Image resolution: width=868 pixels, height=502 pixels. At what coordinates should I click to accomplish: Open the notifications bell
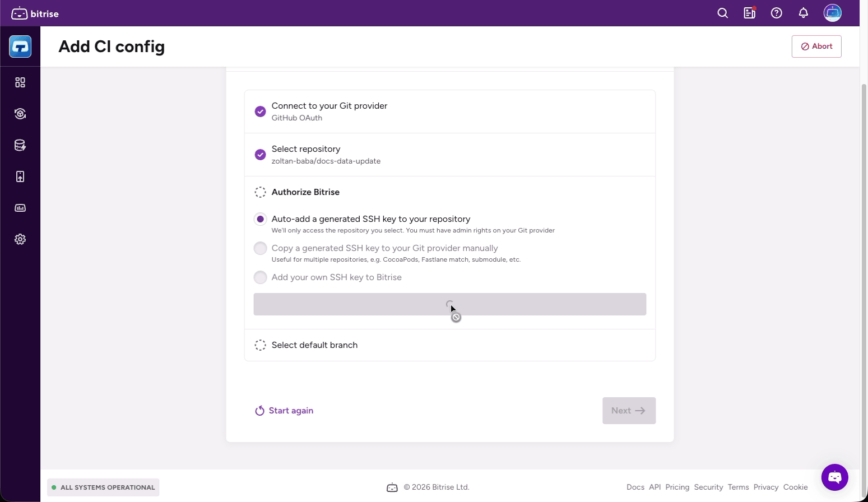pyautogui.click(x=804, y=13)
